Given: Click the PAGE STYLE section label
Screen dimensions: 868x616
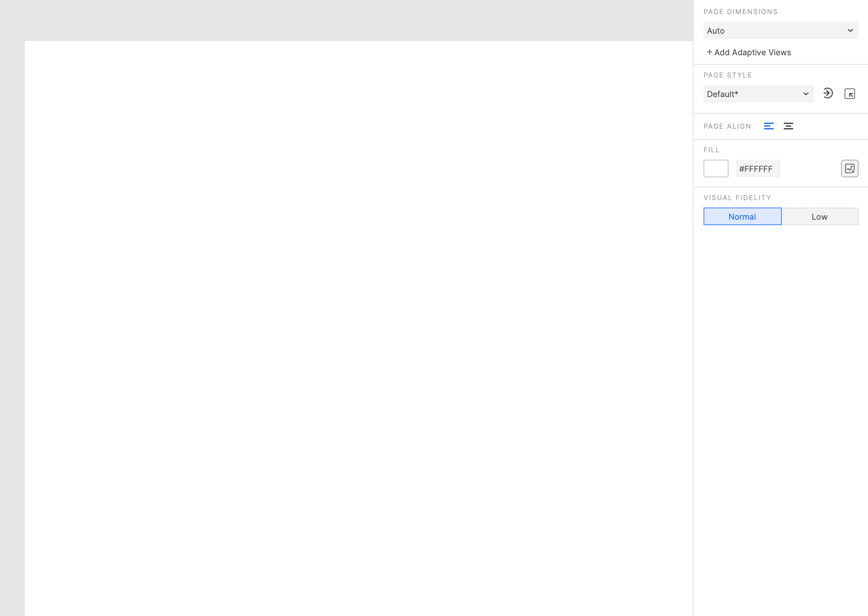Looking at the screenshot, I should [727, 75].
